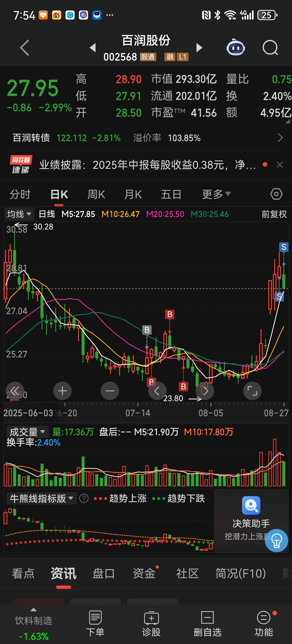Tap the 市值 293.30亿 market cap
Screen dimensions: 292x644
point(184,79)
